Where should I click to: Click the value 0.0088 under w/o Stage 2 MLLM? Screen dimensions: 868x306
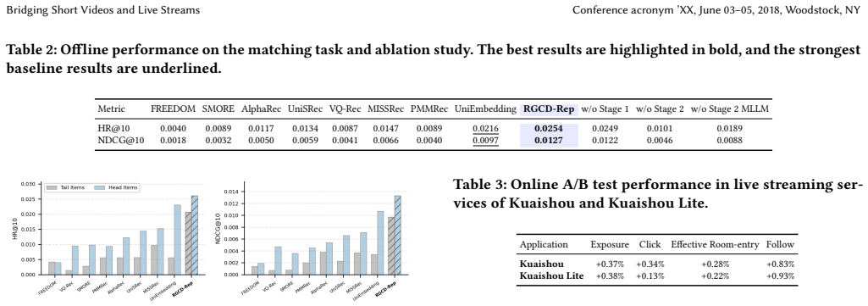[x=730, y=140]
